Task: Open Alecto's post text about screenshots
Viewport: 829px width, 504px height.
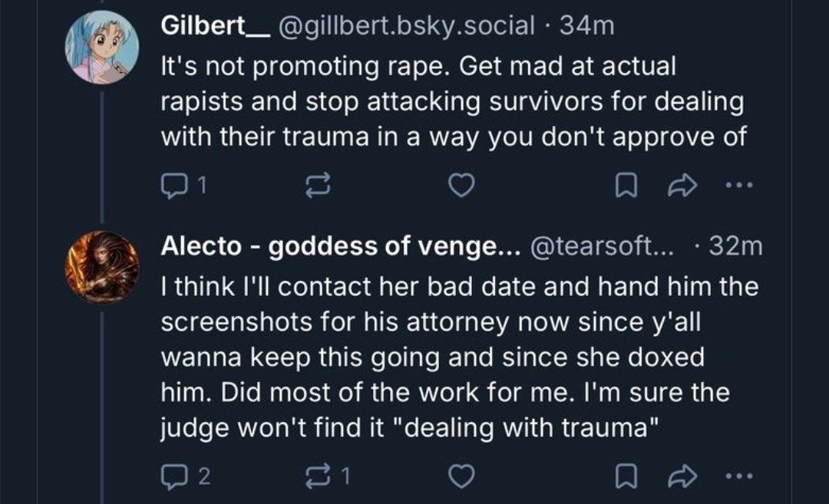Action: [x=459, y=357]
